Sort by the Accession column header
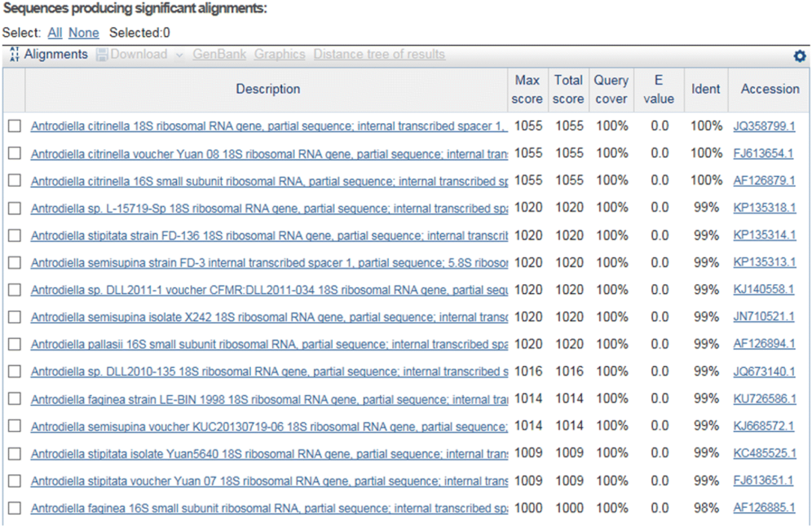Screen dimensions: 812x527 [769, 89]
